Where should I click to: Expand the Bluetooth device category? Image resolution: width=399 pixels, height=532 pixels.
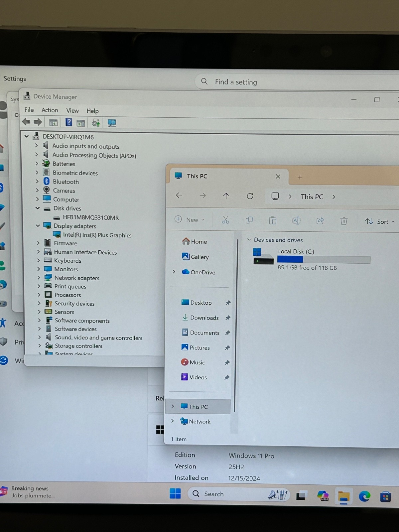[x=37, y=181]
